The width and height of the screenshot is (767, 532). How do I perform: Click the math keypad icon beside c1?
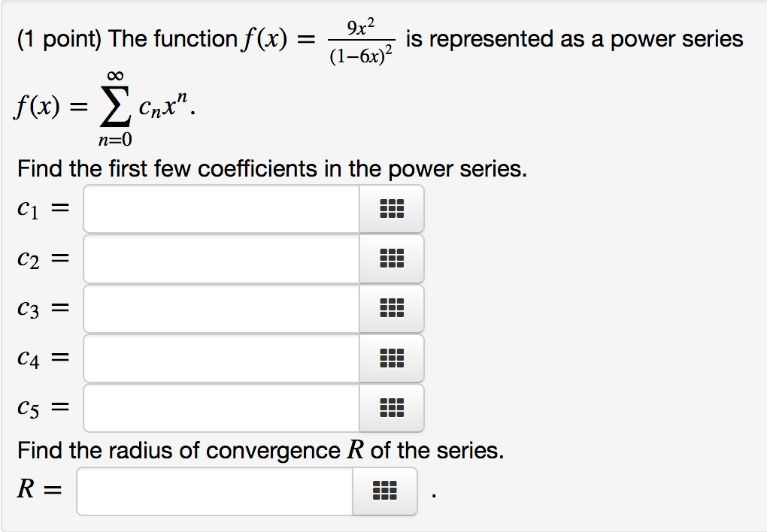pos(392,208)
